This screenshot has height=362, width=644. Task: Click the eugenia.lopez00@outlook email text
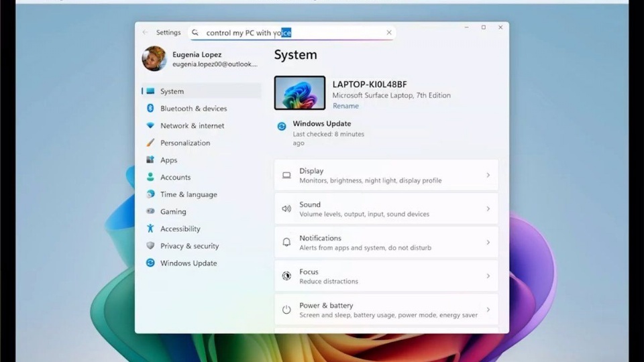215,64
